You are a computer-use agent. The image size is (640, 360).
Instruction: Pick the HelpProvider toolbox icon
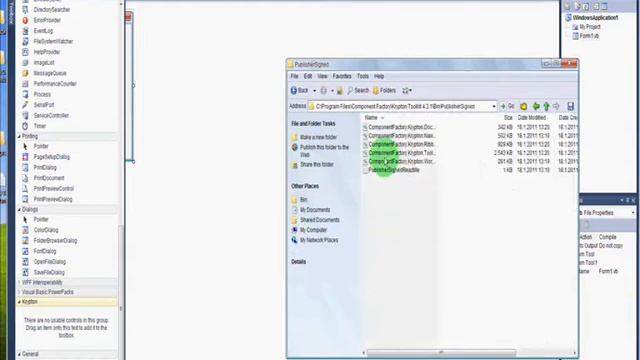pos(25,52)
